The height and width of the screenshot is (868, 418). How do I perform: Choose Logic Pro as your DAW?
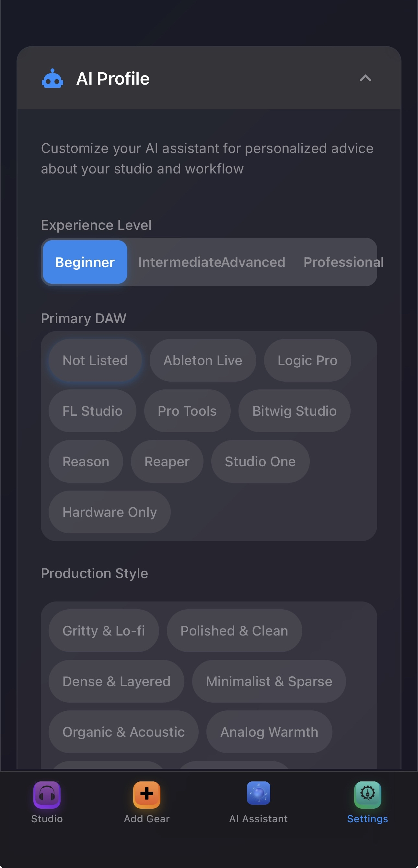[x=307, y=360]
